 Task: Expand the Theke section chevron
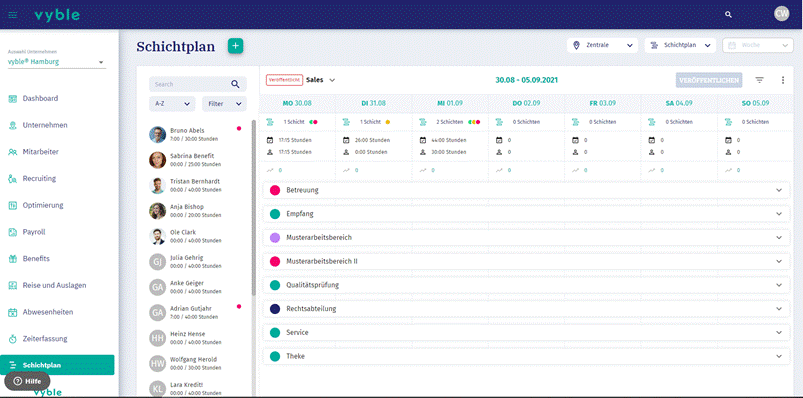coord(779,356)
